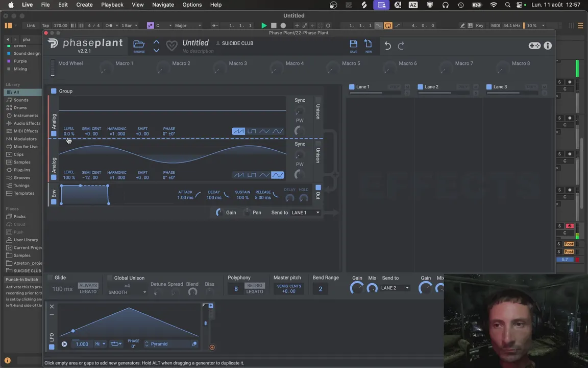Select sine waveform on second Analog oscillator
The height and width of the screenshot is (368, 588).
(278, 175)
